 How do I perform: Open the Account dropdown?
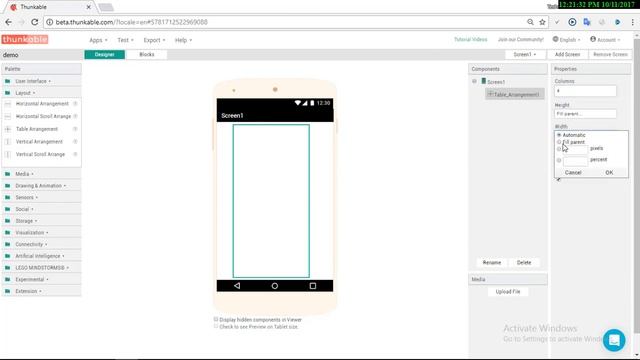(x=605, y=40)
